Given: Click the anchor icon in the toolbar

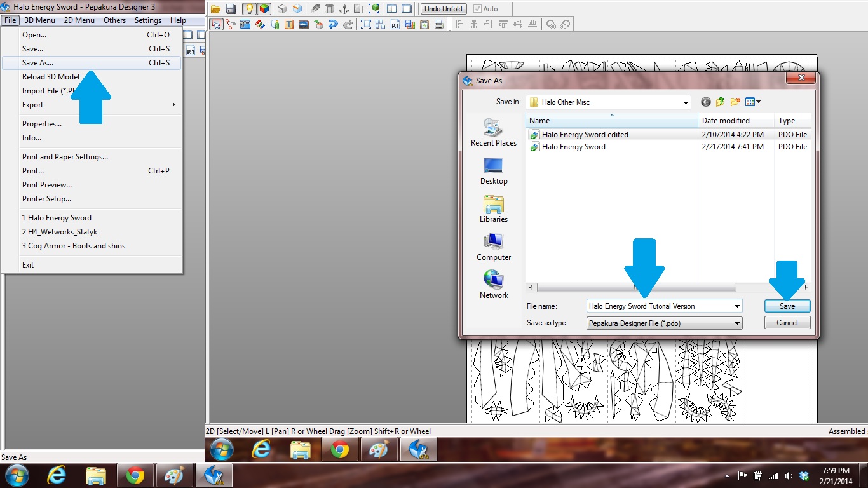Looking at the screenshot, I should pos(344,9).
